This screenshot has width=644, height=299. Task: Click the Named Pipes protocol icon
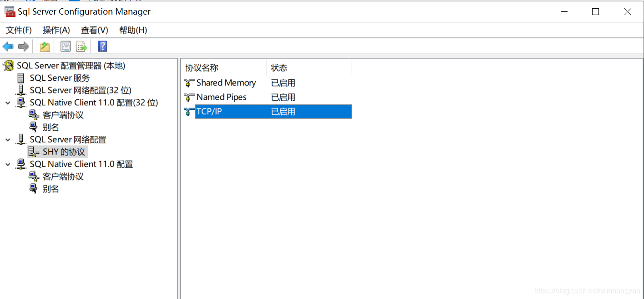(x=189, y=98)
